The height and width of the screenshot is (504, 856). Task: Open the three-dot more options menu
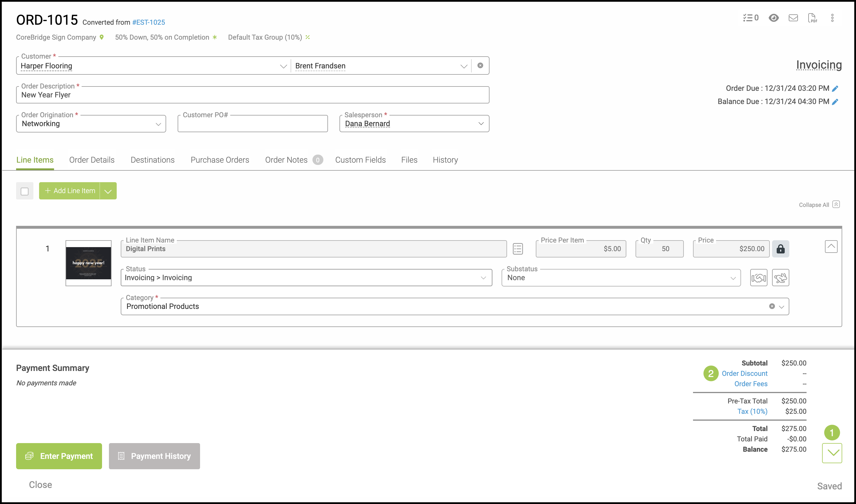click(x=832, y=18)
